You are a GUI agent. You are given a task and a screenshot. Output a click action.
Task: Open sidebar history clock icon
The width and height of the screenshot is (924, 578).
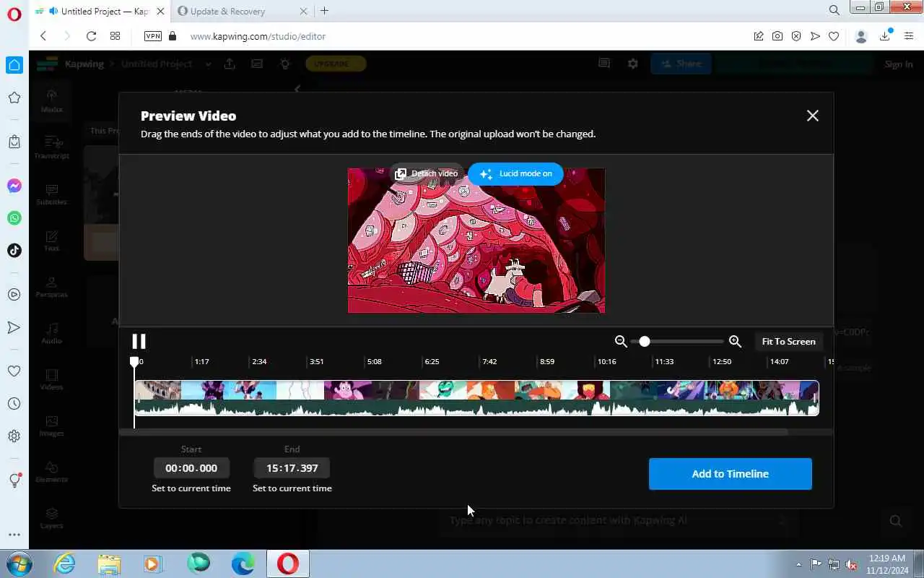14,404
